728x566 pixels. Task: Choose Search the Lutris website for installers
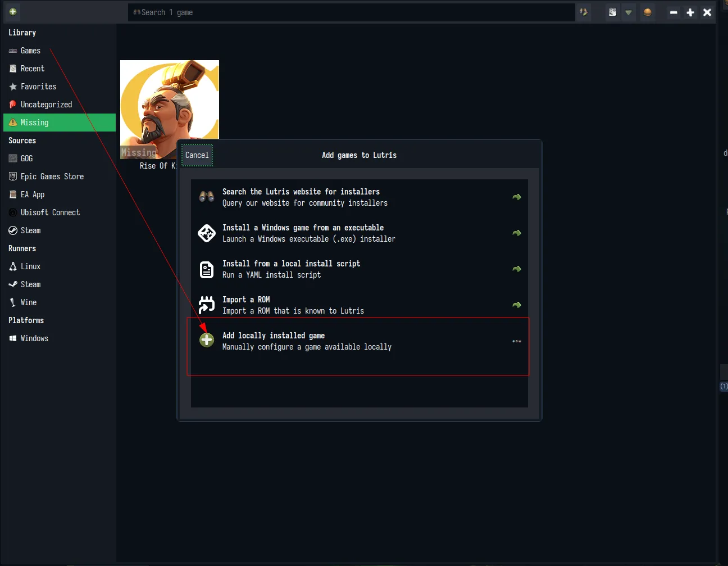tap(360, 197)
